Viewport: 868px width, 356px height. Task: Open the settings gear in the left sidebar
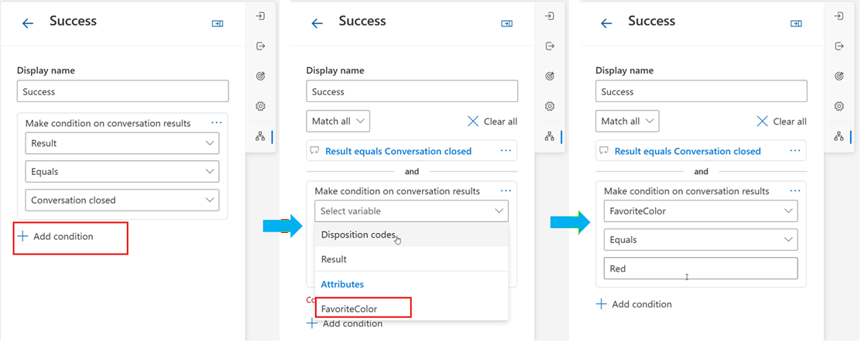[x=260, y=106]
